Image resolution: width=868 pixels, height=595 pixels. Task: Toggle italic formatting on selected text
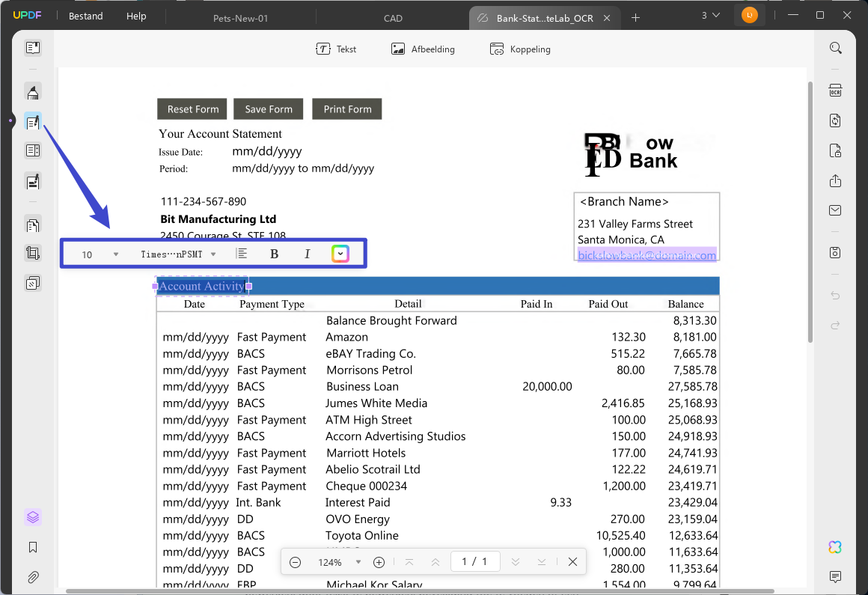308,254
